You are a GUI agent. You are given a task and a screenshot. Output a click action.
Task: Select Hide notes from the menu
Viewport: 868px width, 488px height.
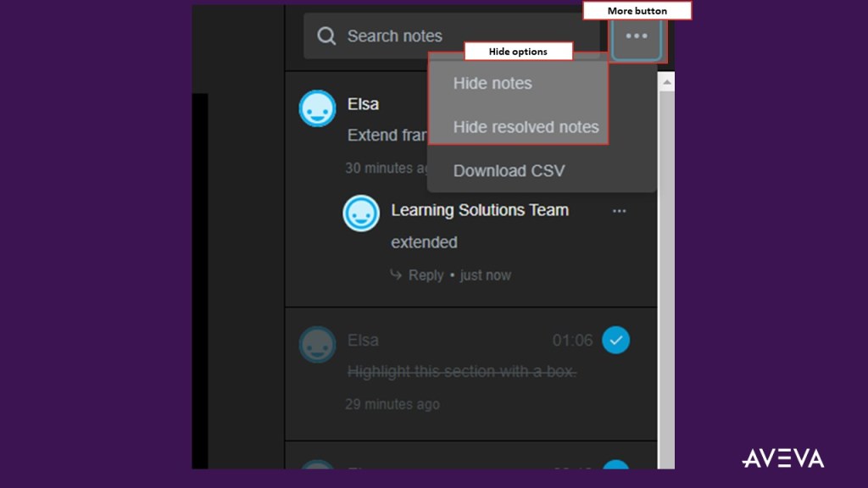492,83
